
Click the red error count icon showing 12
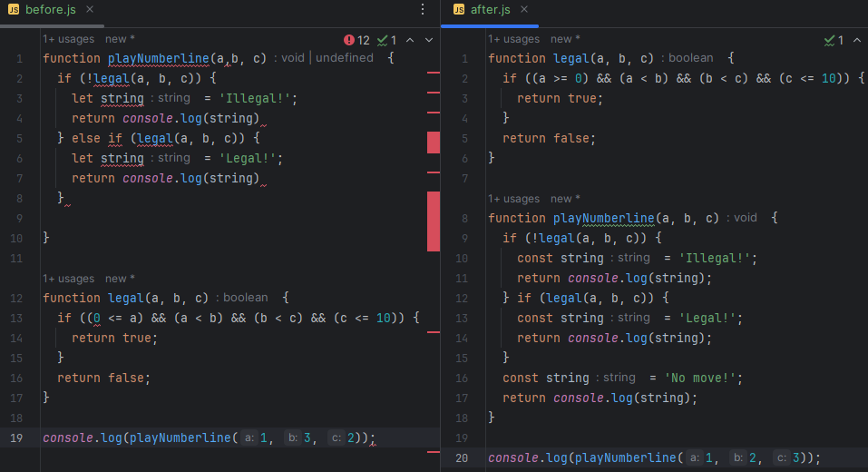pyautogui.click(x=349, y=40)
